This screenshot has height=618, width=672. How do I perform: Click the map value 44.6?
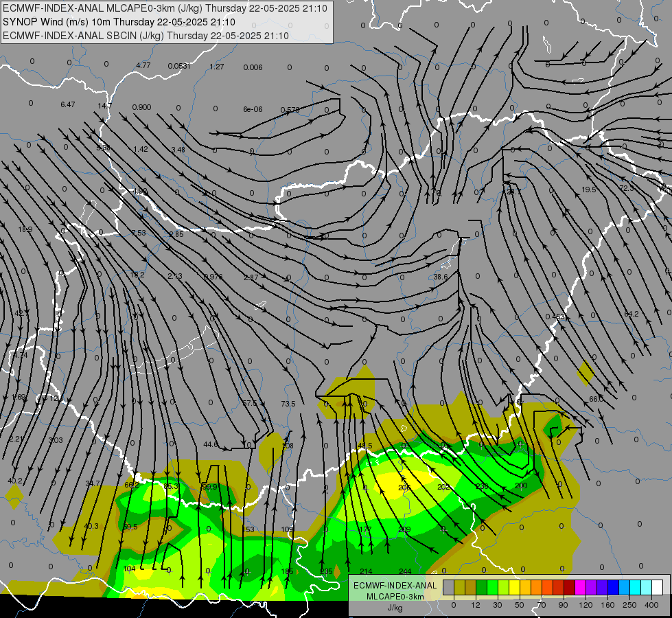click(x=211, y=444)
